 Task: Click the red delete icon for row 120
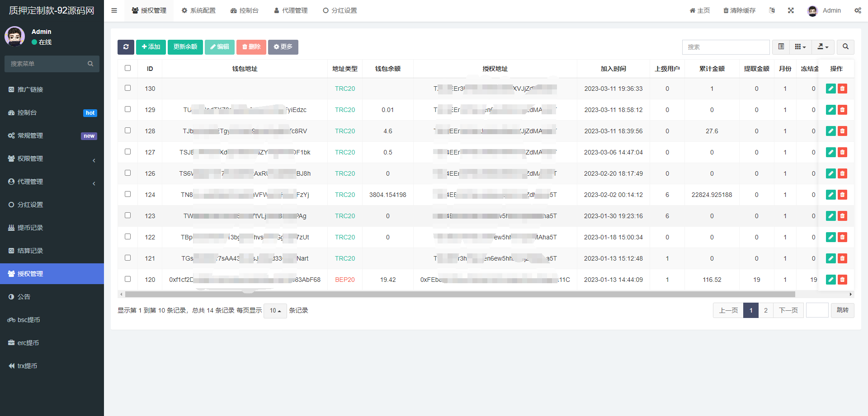[x=842, y=280]
